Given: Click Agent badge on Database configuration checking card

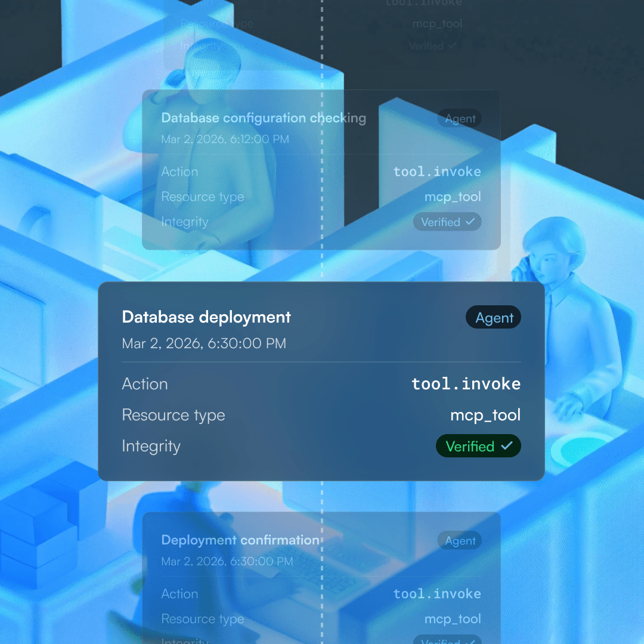Looking at the screenshot, I should [x=460, y=118].
